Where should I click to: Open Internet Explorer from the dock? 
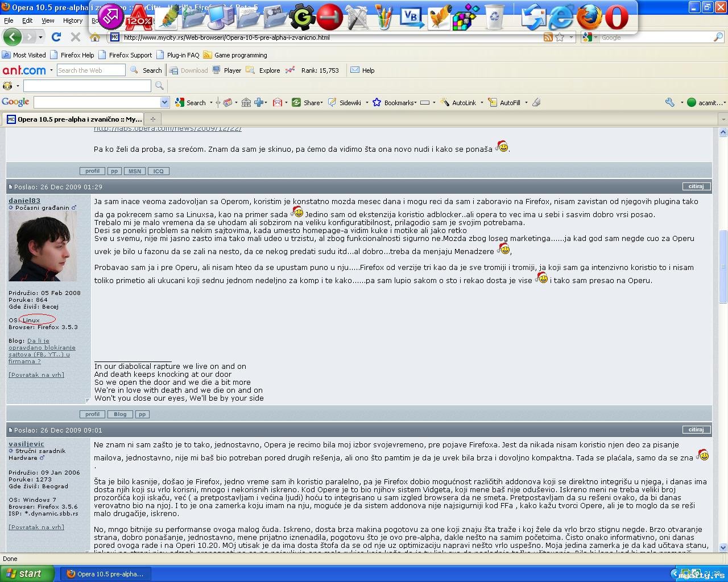(561, 17)
